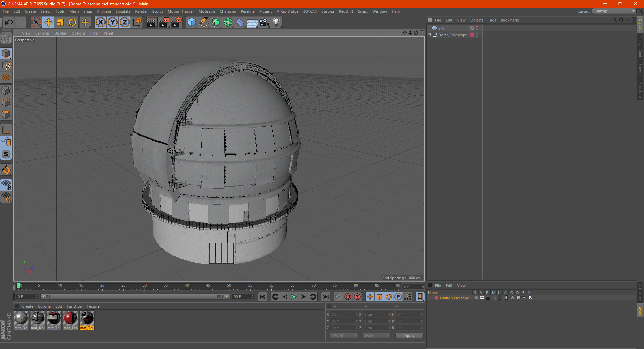Click the Apply button
The image size is (644, 349).
coord(409,335)
